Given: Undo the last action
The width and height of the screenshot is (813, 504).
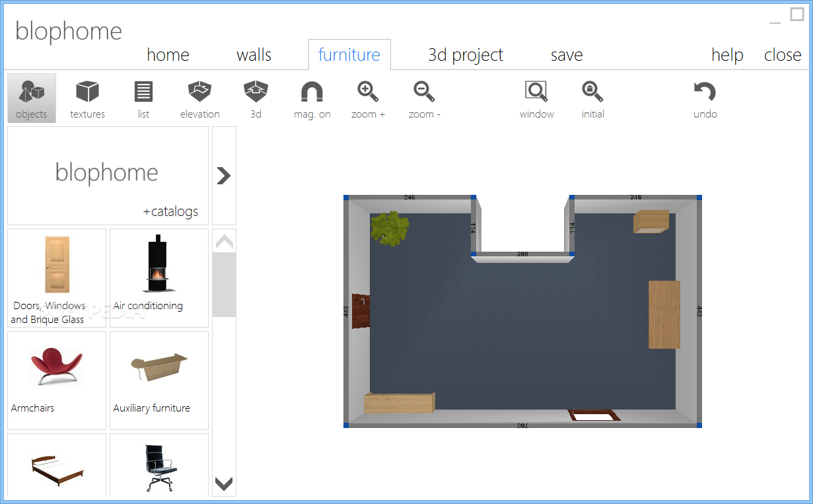Looking at the screenshot, I should coord(705,98).
